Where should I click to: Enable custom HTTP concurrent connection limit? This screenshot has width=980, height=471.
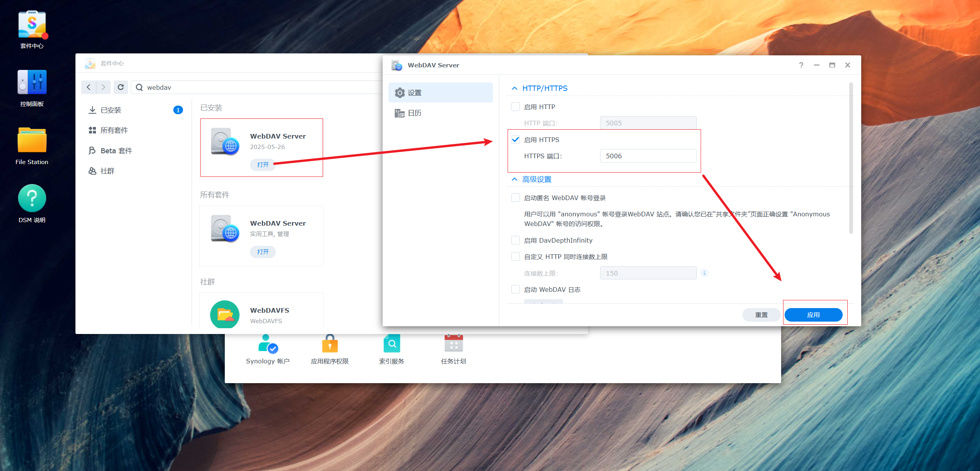point(515,257)
